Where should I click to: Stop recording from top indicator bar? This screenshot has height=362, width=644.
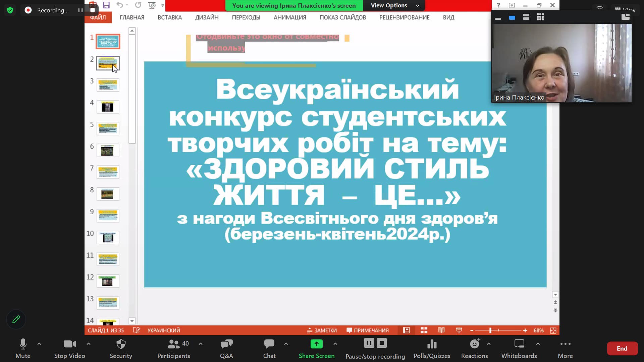coord(93,10)
